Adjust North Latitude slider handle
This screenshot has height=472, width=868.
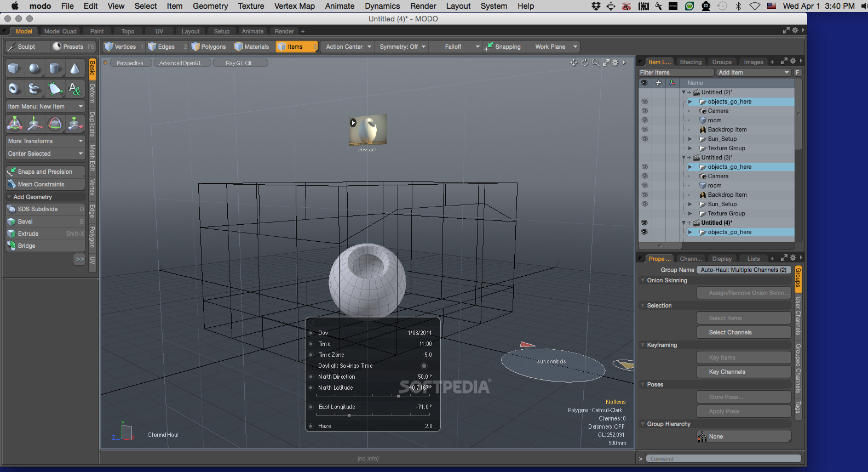398,396
